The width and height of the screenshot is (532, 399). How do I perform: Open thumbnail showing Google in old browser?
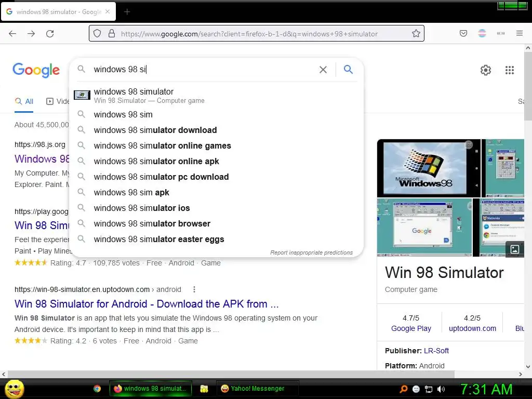tap(424, 228)
